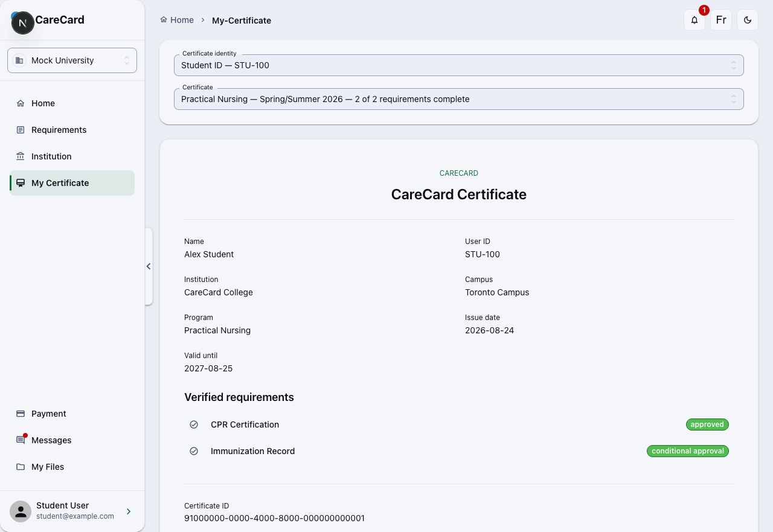The width and height of the screenshot is (773, 532).
Task: Open Messages in the sidebar
Action: [72, 440]
